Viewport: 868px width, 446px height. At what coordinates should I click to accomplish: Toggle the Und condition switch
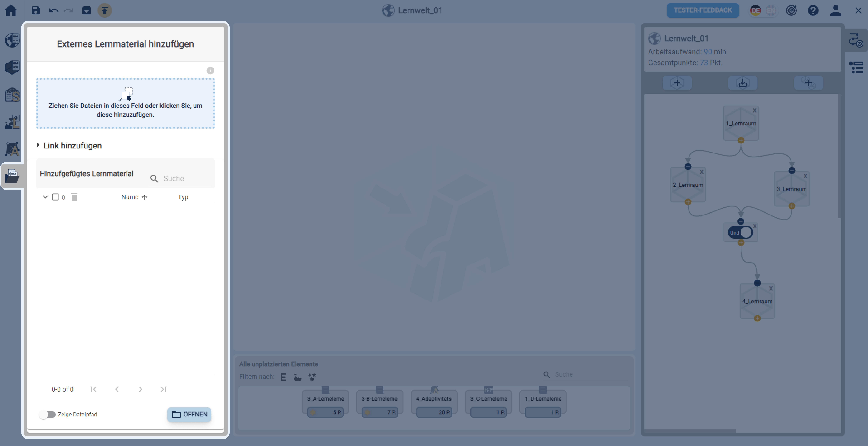click(741, 232)
